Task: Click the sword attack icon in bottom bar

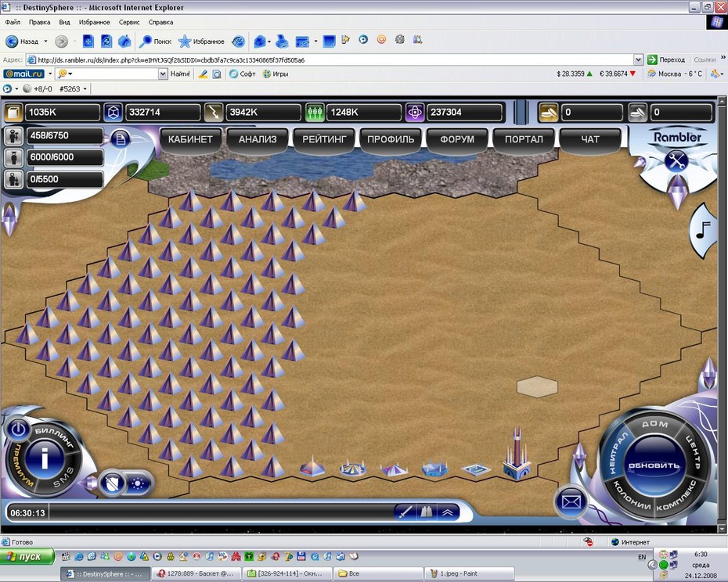Action: coord(405,512)
